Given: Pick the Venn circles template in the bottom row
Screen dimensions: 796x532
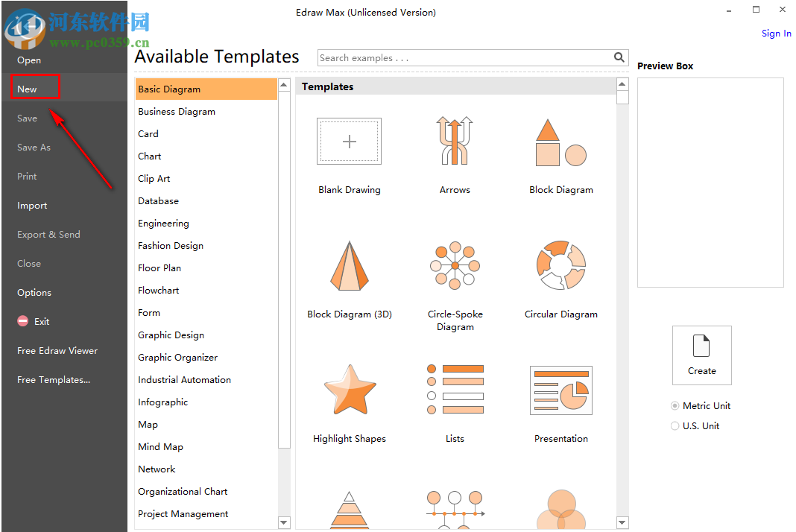Looking at the screenshot, I should [561, 510].
